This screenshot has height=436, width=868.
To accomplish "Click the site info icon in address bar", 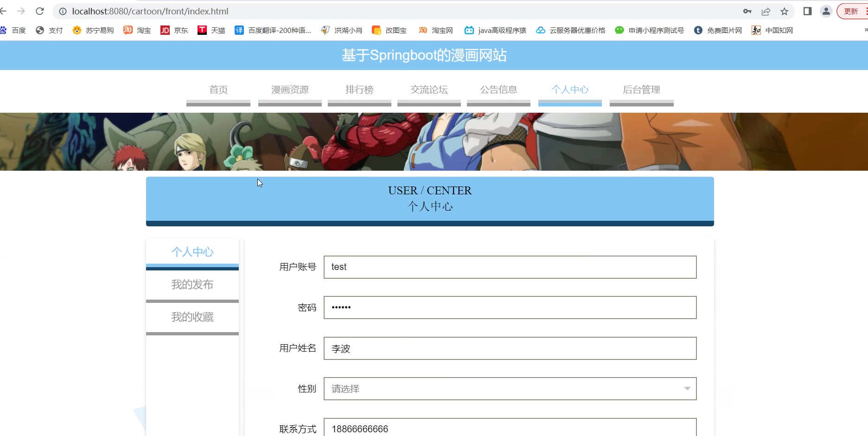I will coord(63,11).
